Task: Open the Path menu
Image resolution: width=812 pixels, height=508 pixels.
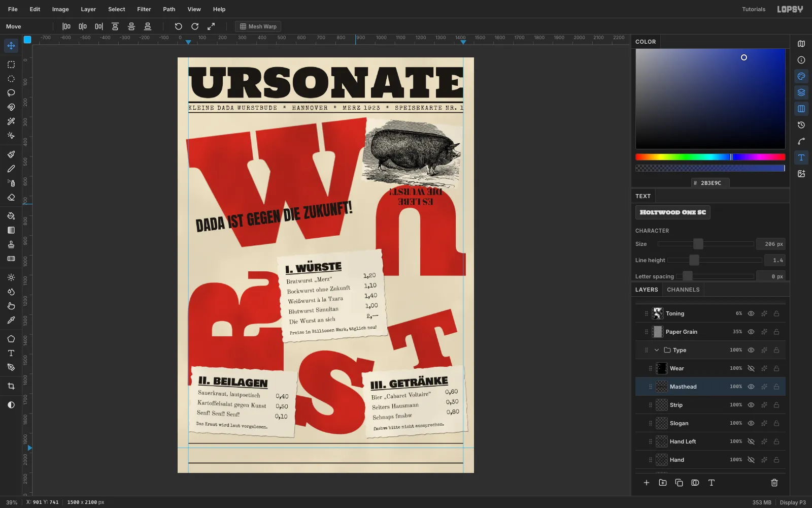Action: (169, 9)
